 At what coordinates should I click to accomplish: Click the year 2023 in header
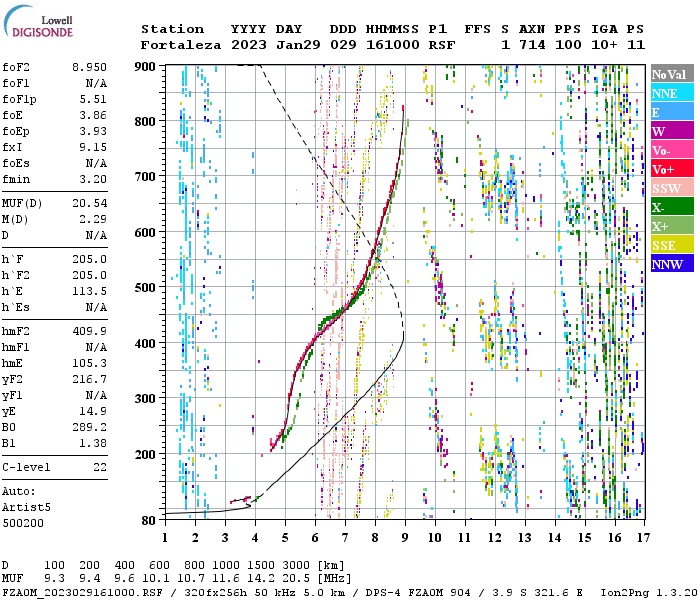pos(249,45)
